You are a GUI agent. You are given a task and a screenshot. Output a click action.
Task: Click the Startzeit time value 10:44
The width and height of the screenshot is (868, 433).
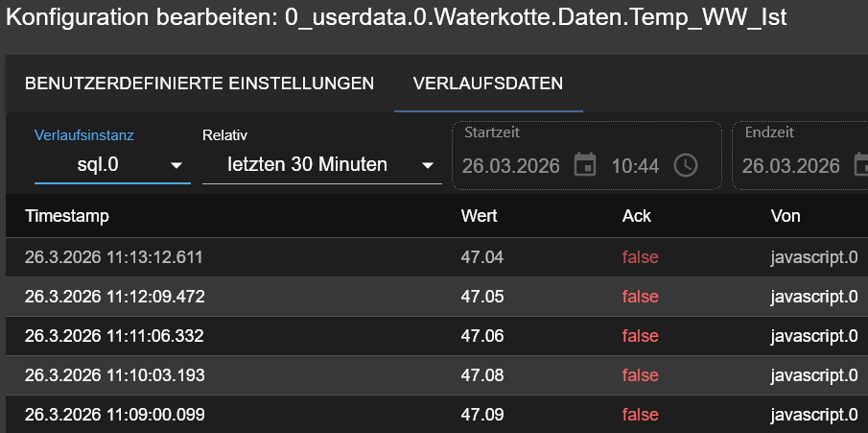[635, 165]
